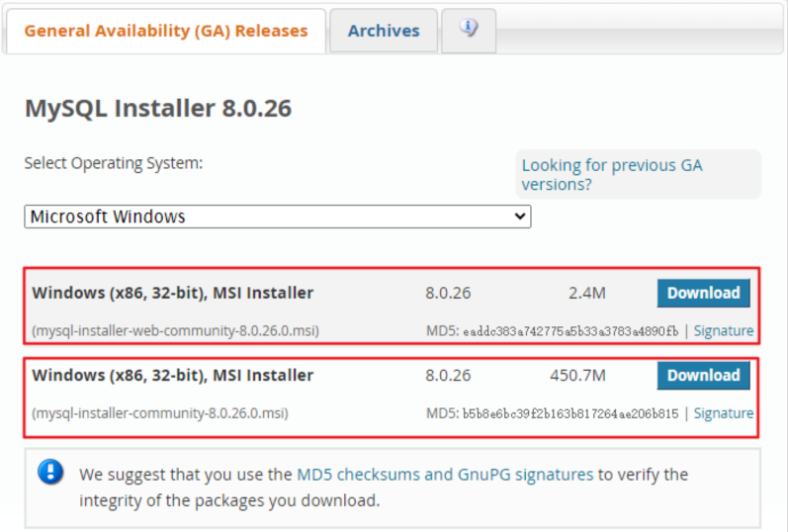Download the 450.7M full installer

pyautogui.click(x=703, y=376)
